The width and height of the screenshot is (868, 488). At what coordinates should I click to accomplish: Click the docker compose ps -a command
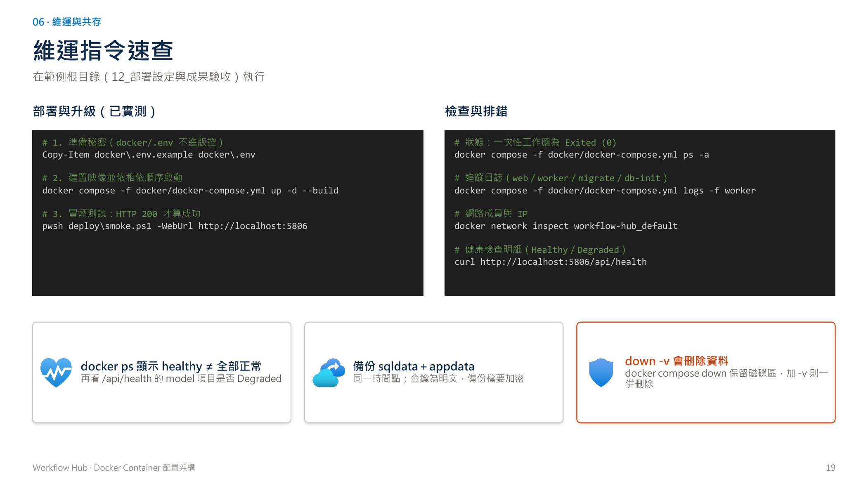coord(582,155)
